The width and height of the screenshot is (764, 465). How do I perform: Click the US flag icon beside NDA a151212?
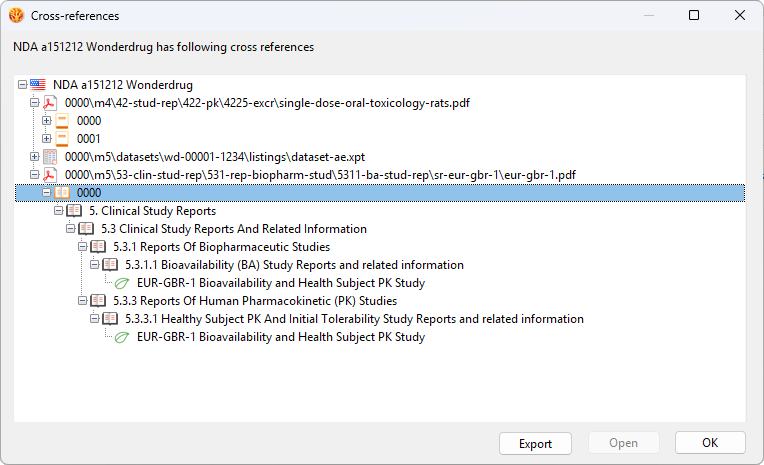[38, 85]
